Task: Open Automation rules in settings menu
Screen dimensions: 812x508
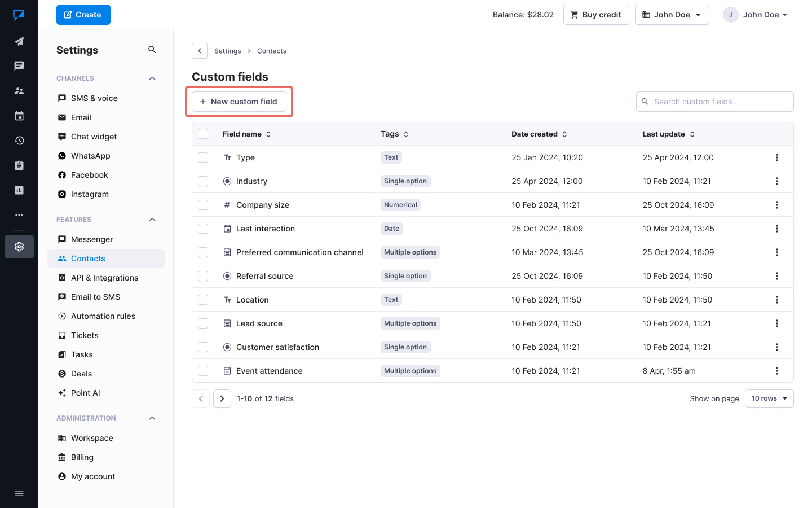Action: [x=103, y=316]
